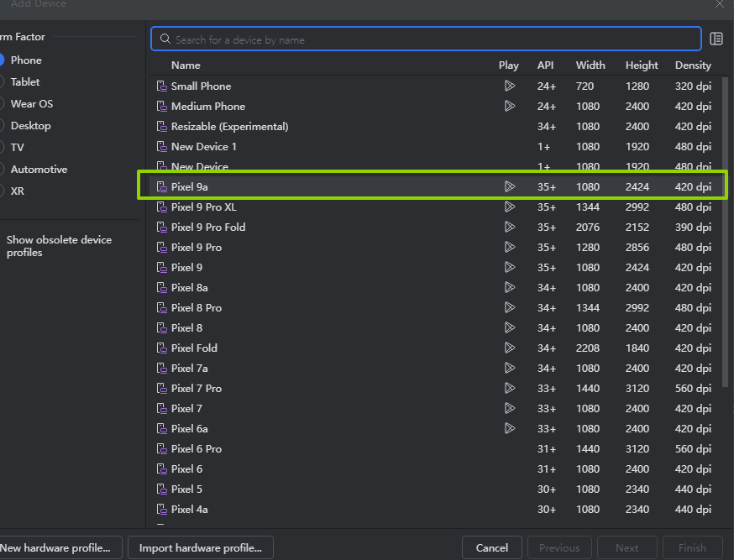Click the device icon beside Small Phone

pos(162,86)
